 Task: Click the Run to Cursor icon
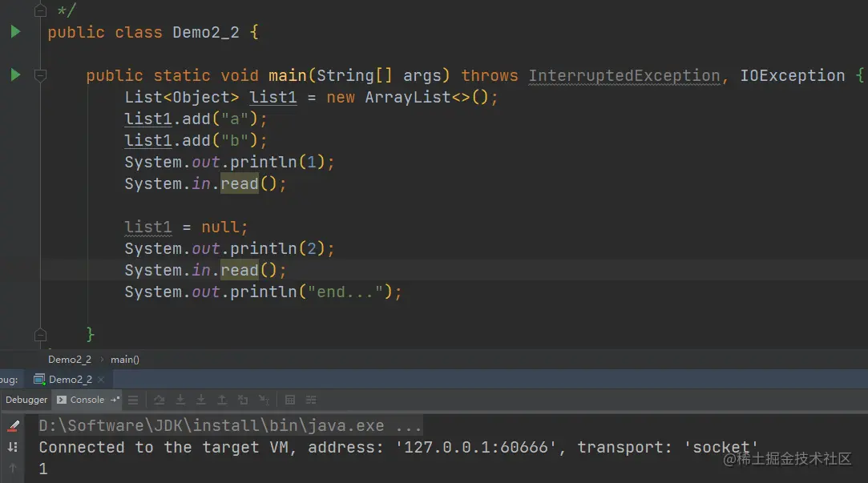pyautogui.click(x=264, y=400)
